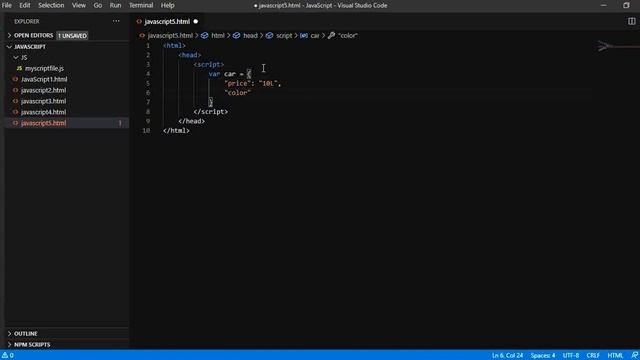Click the head element icon in breadcrumb
The height and width of the screenshot is (360, 640).
click(236, 36)
